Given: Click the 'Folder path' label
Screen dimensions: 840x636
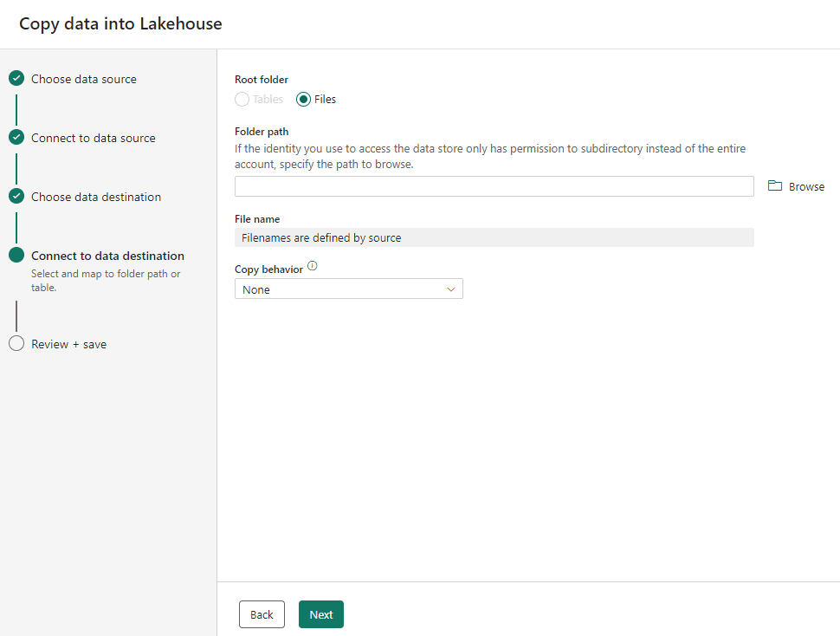Looking at the screenshot, I should pos(262,131).
